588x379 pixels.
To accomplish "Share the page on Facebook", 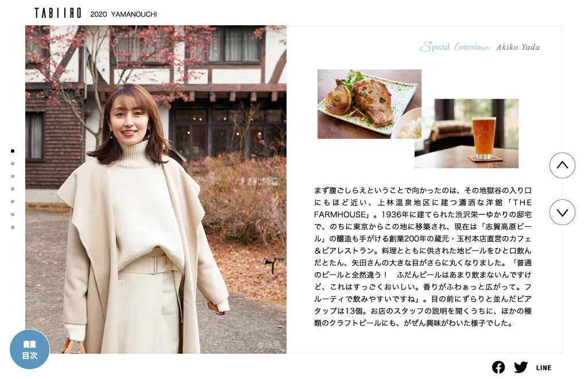I will point(498,368).
